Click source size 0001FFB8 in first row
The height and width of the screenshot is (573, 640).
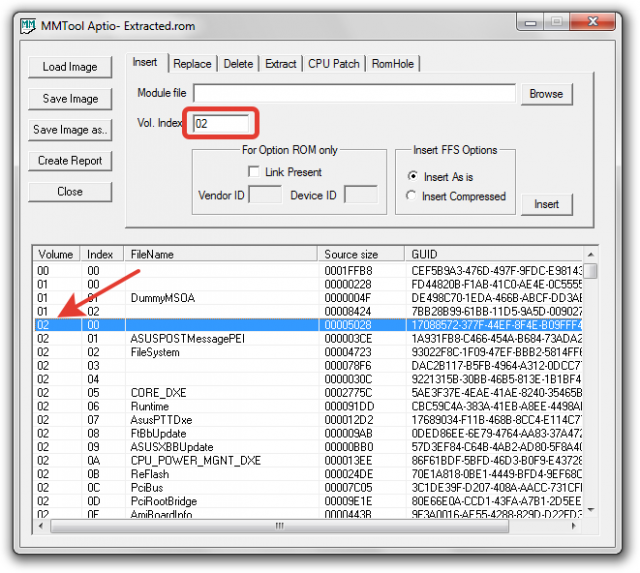point(348,271)
